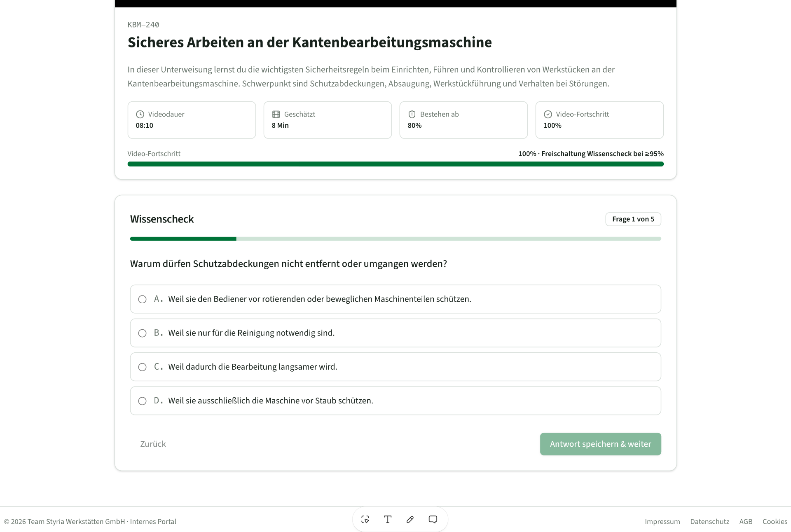Click the KBM-240 course code
This screenshot has width=791, height=532.
[x=143, y=25]
